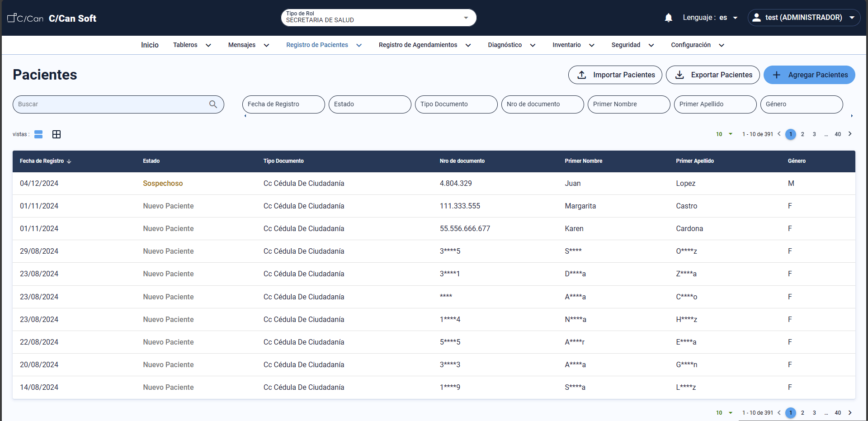This screenshot has height=421, width=868.
Task: Click the Primer Apellido filter field
Action: tap(715, 104)
